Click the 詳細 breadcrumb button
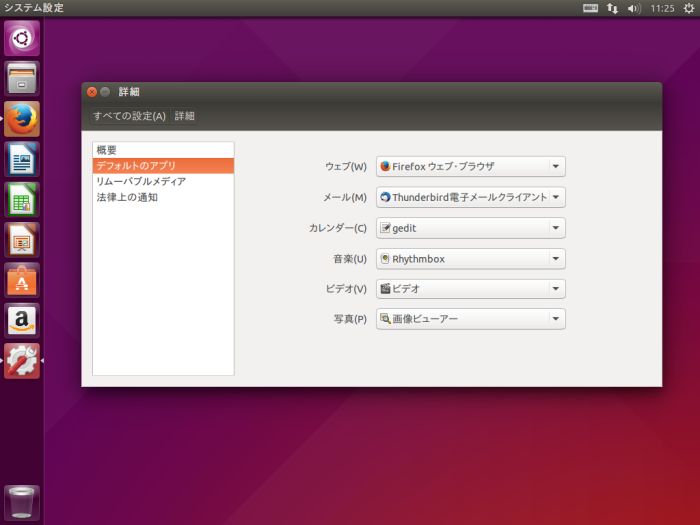 click(184, 116)
